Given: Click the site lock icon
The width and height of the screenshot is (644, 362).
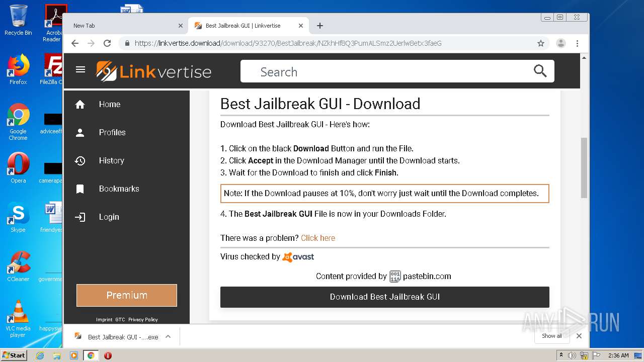Looking at the screenshot, I should tap(127, 43).
